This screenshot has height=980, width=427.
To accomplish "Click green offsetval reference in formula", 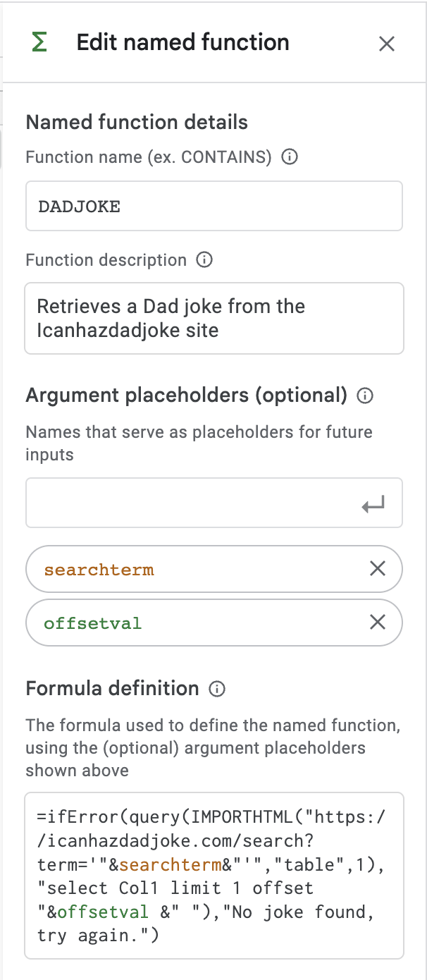I will tap(103, 912).
